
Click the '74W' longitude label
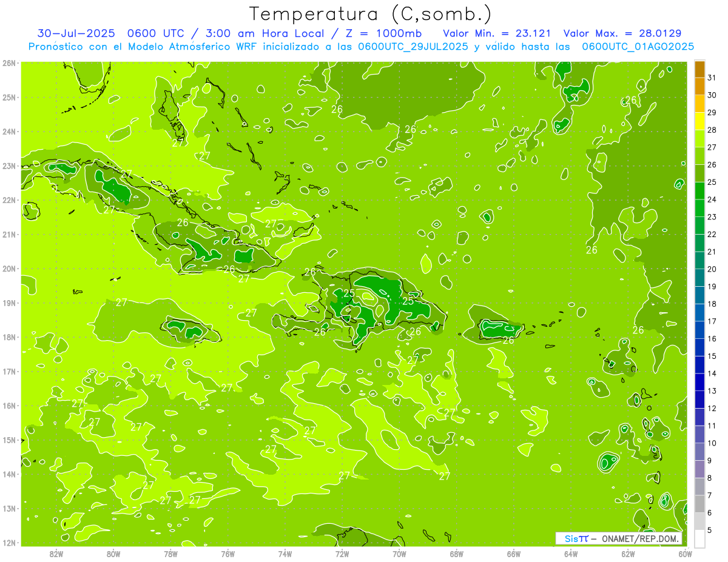pyautogui.click(x=285, y=554)
